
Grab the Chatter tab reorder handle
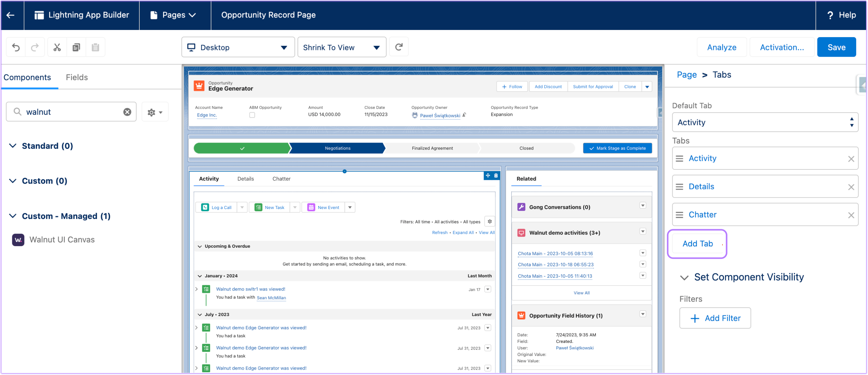coord(679,215)
